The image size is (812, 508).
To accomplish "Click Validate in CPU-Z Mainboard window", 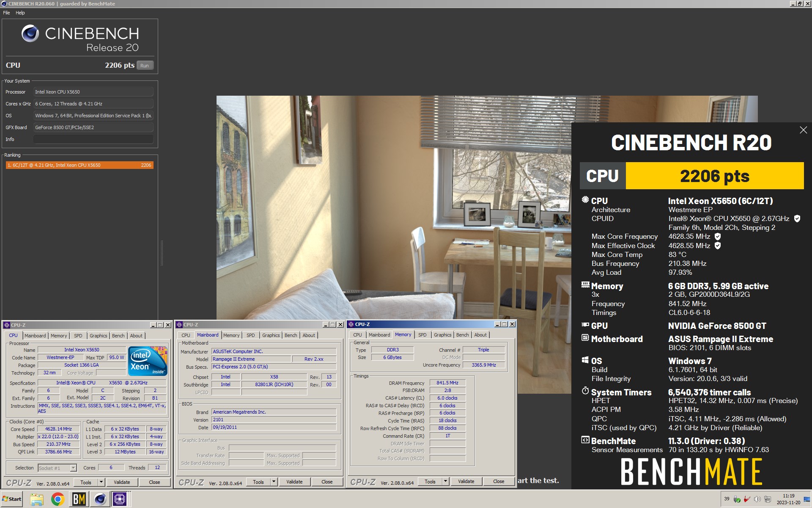I will pyautogui.click(x=294, y=482).
